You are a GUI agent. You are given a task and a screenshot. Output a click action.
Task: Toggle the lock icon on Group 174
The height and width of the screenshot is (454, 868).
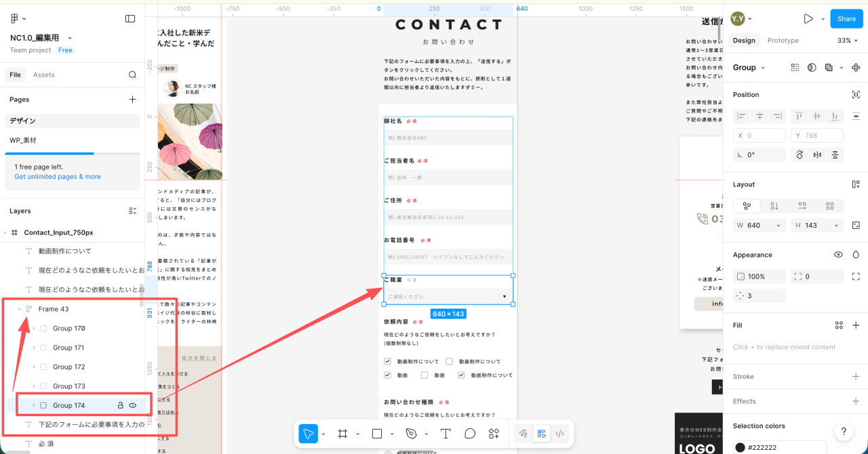tap(121, 405)
